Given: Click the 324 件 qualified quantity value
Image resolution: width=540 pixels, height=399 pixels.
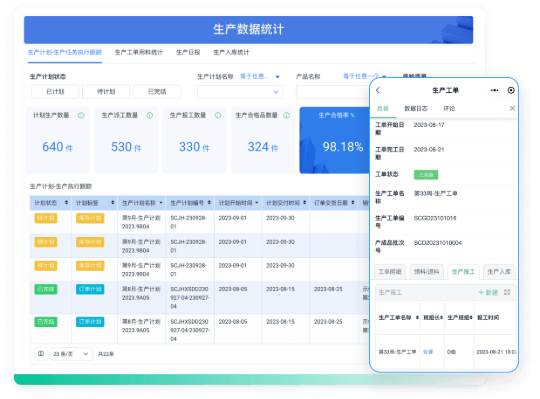Looking at the screenshot, I should click(x=263, y=147).
